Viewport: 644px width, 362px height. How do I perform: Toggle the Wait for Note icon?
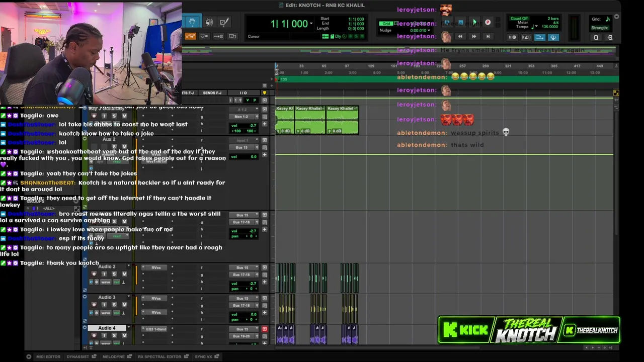point(512,37)
